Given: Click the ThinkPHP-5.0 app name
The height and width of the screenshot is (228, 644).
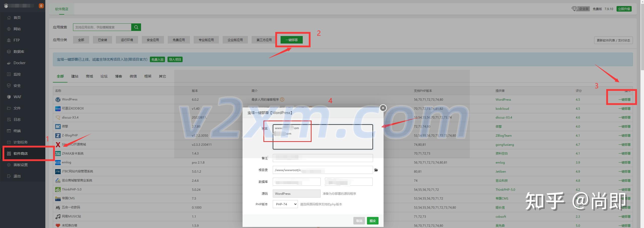Looking at the screenshot, I should click(72, 189).
